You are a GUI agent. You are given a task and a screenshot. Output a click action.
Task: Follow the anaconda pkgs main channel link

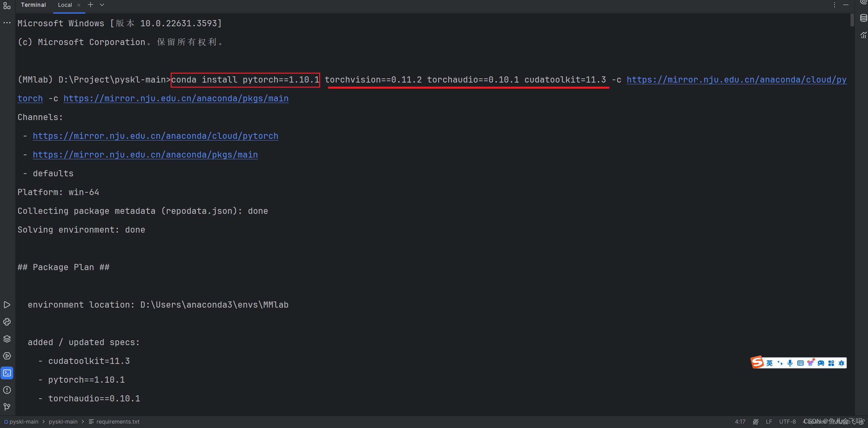(x=145, y=154)
